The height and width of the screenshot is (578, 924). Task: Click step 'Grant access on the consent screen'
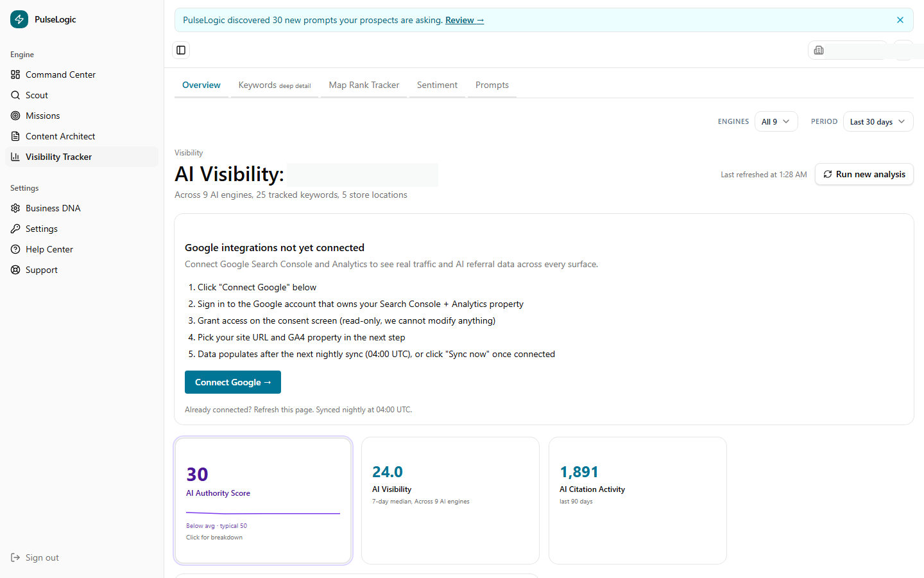pos(346,320)
